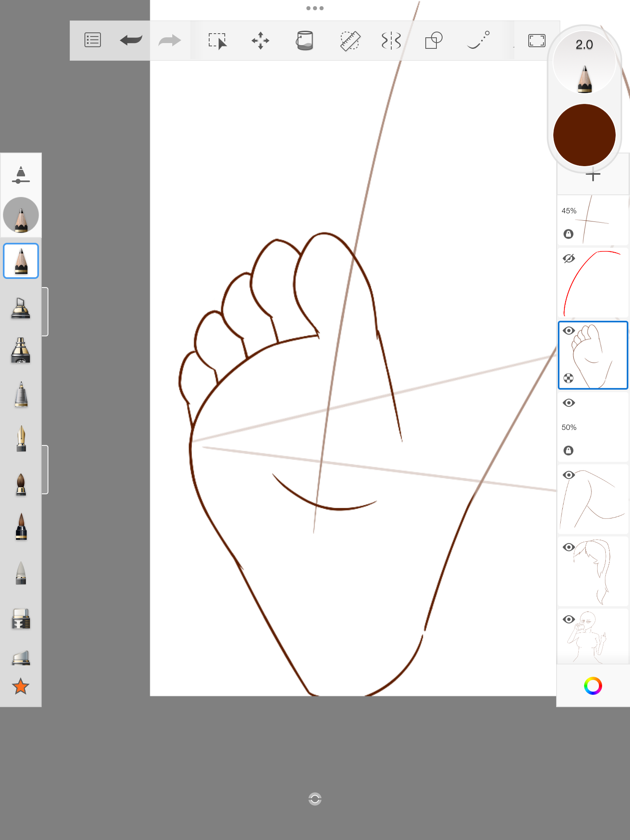Select the ponytail hair layer thumbnail
This screenshot has height=840, width=630.
click(593, 572)
